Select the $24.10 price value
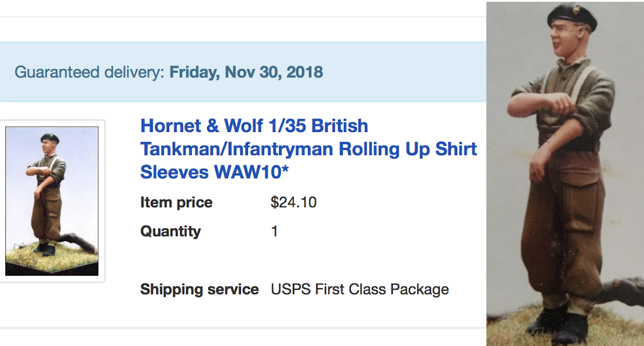This screenshot has width=644, height=346. 294,203
